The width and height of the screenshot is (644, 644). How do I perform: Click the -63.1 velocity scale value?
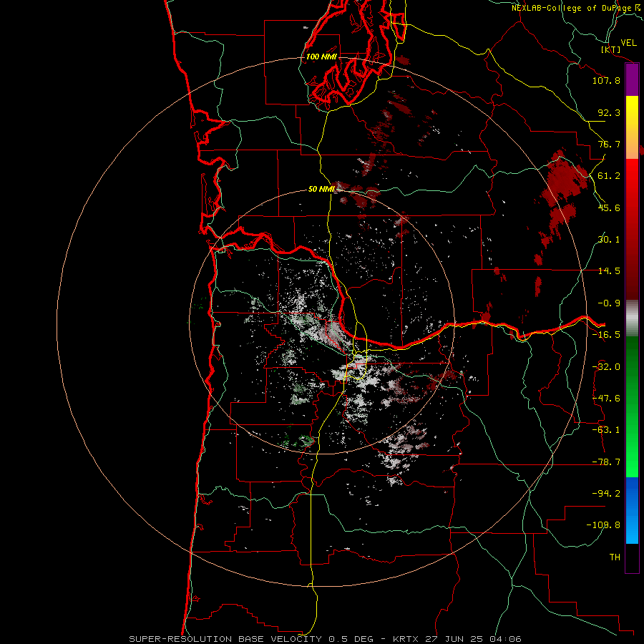tap(606, 430)
